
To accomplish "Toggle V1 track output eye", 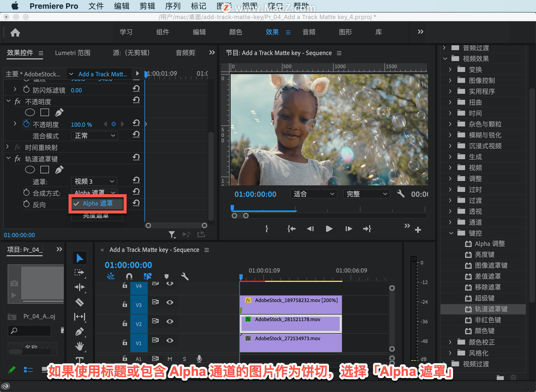I will [170, 340].
